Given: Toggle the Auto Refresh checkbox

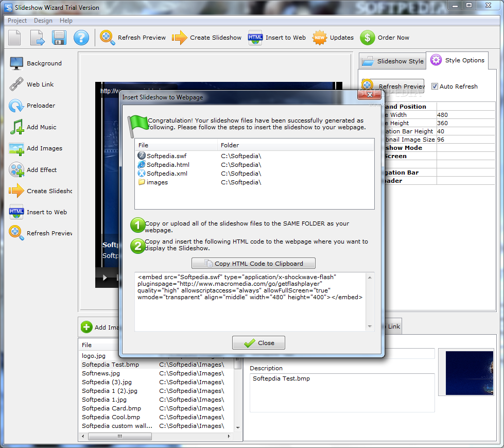Looking at the screenshot, I should (x=435, y=87).
